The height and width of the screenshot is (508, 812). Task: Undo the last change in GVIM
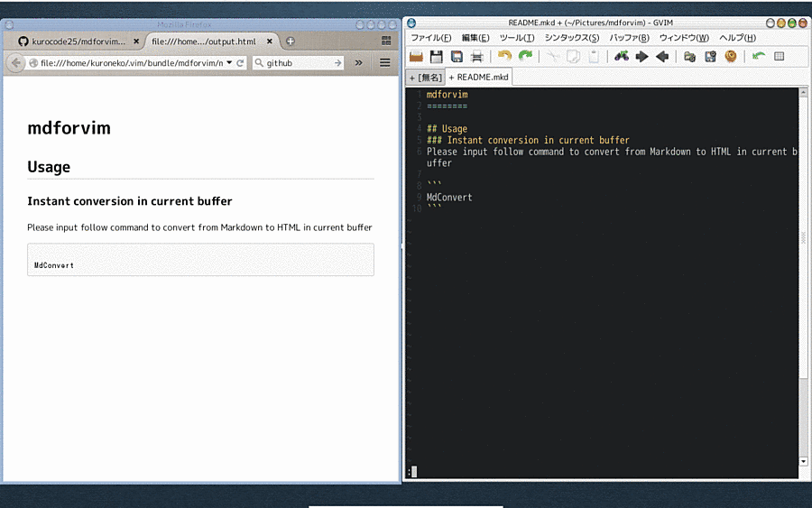(x=504, y=56)
